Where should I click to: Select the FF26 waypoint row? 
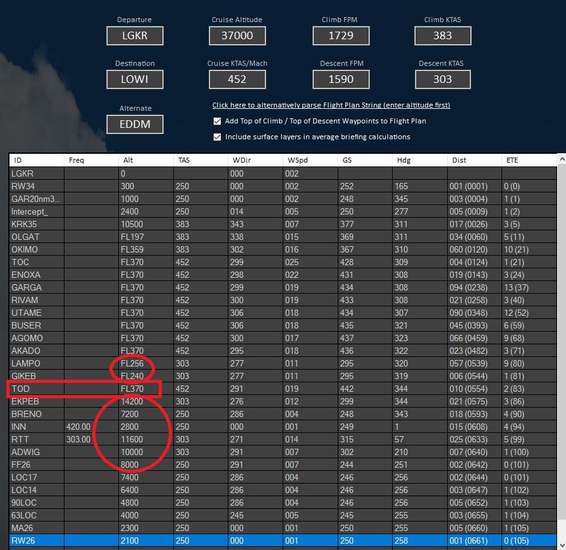(283, 464)
